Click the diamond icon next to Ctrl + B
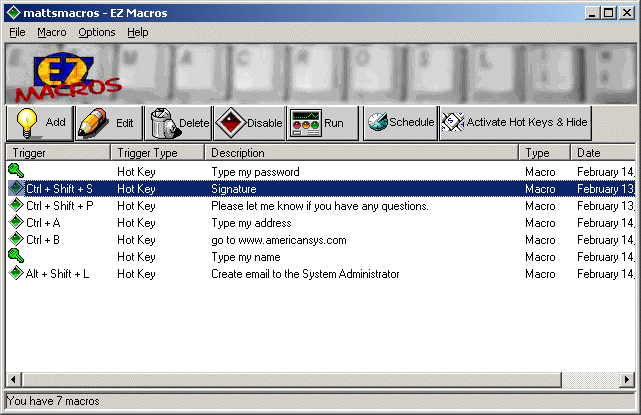The image size is (641, 415). point(16,239)
